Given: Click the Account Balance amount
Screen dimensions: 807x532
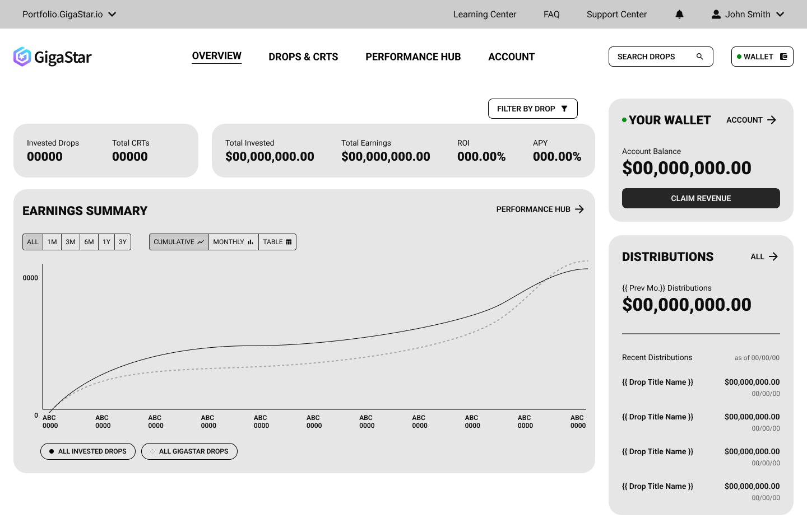Looking at the screenshot, I should coord(687,168).
